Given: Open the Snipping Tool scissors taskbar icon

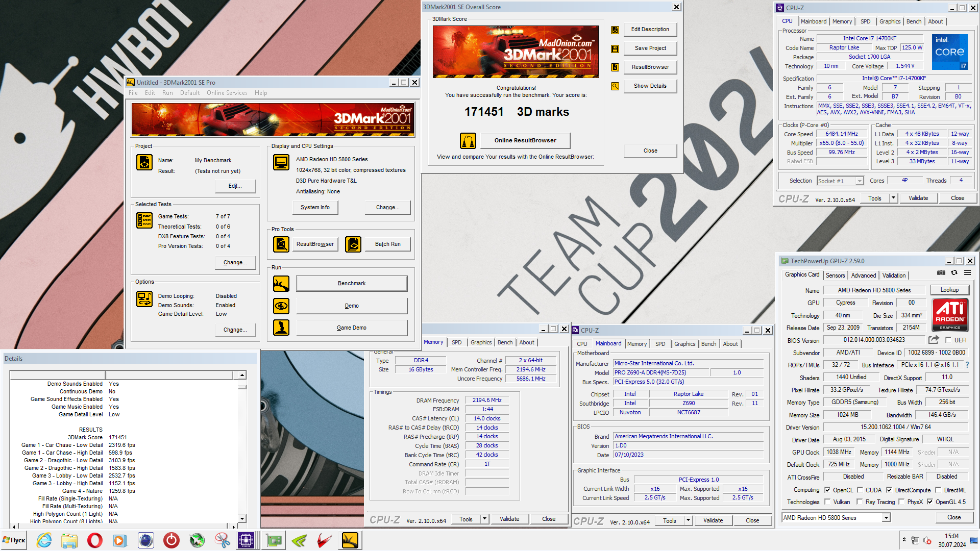Looking at the screenshot, I should [222, 540].
